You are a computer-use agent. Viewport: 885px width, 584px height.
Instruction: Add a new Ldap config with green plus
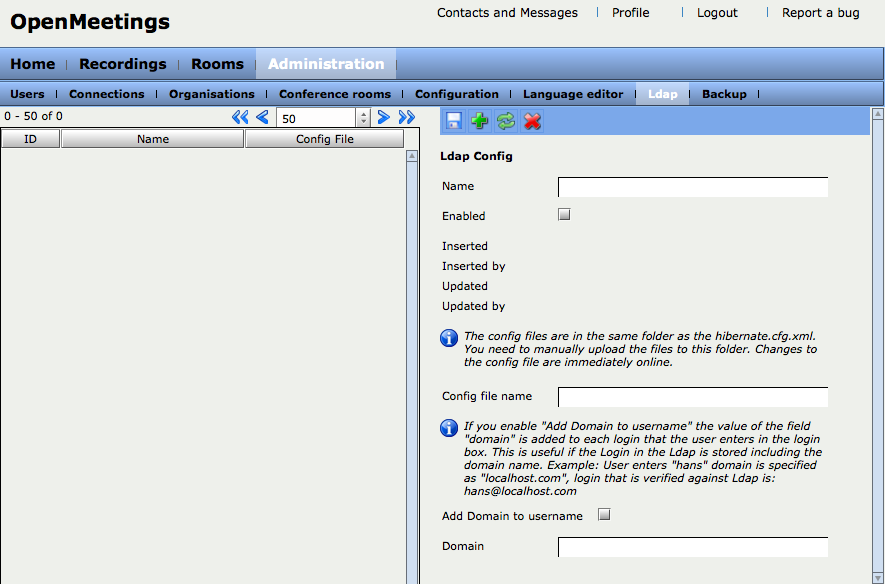(x=480, y=121)
